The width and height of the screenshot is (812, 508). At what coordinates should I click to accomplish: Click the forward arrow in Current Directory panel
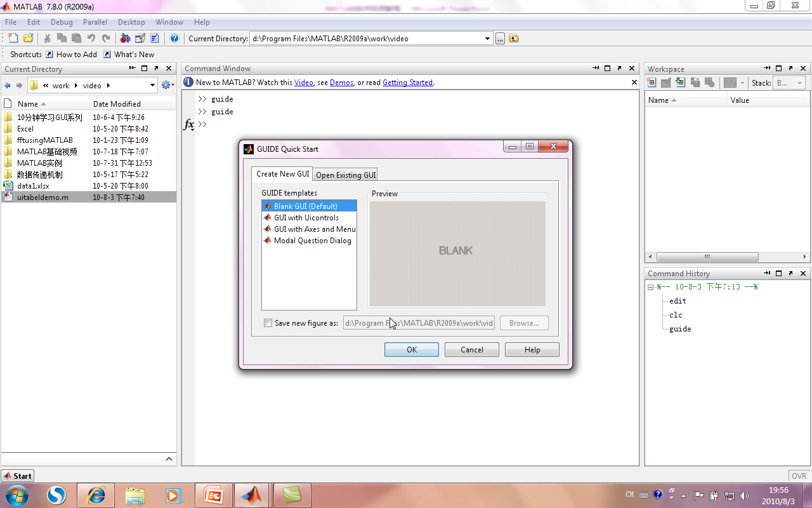[19, 85]
